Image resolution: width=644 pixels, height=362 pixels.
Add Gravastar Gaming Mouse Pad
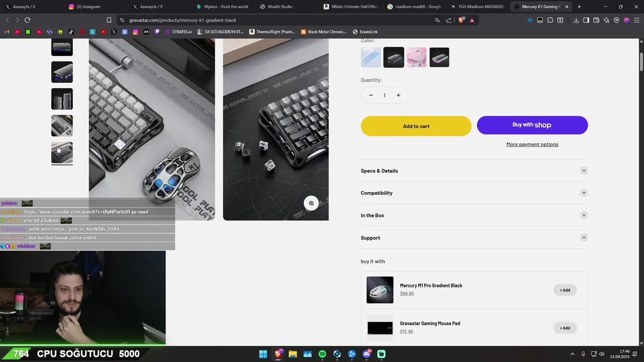coord(565,328)
